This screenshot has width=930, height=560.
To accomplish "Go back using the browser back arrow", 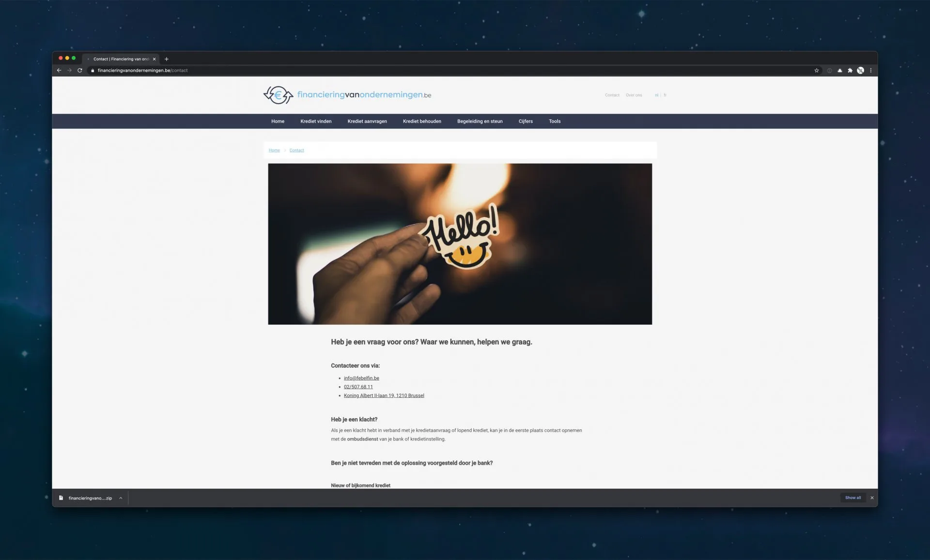I will (59, 70).
